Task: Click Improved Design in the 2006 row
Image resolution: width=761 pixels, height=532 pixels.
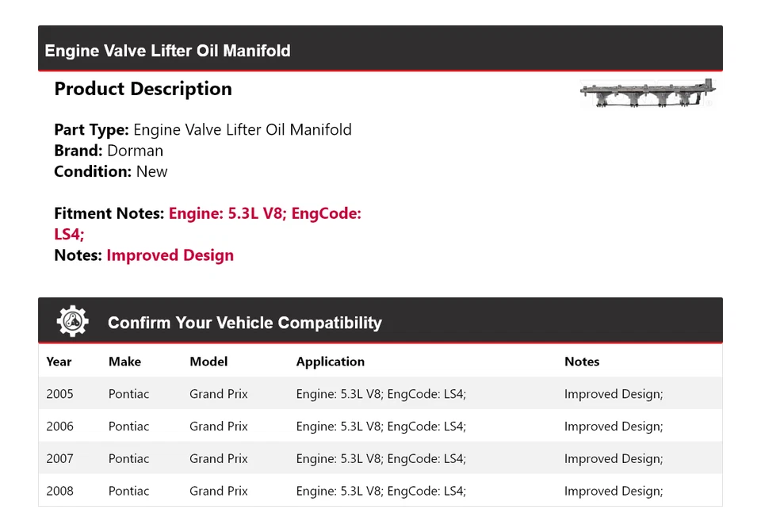Action: (x=614, y=427)
